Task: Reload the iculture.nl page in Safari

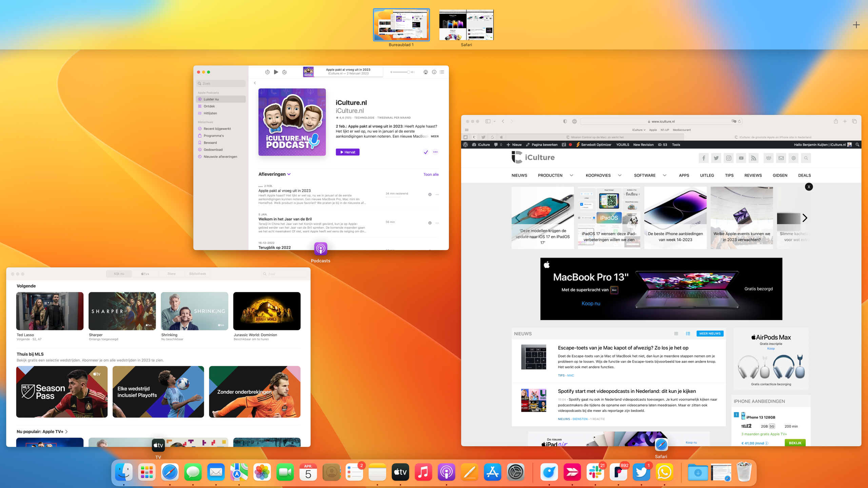Action: click(739, 121)
